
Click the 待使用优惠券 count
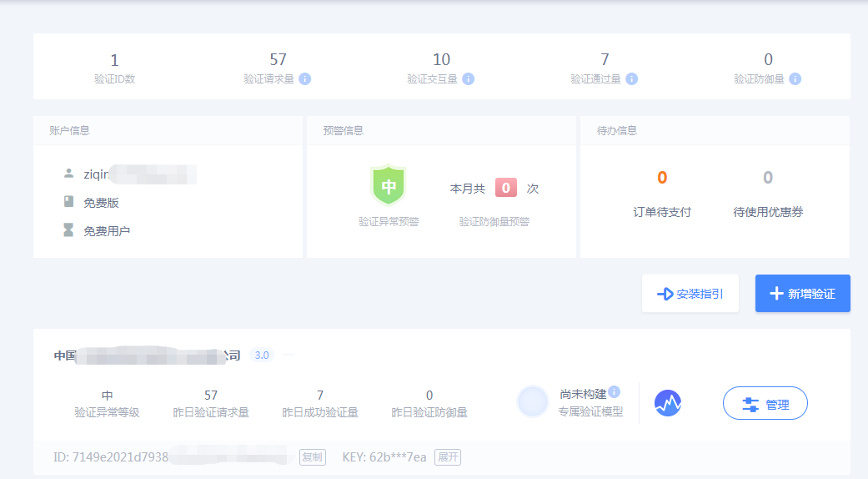coord(768,178)
